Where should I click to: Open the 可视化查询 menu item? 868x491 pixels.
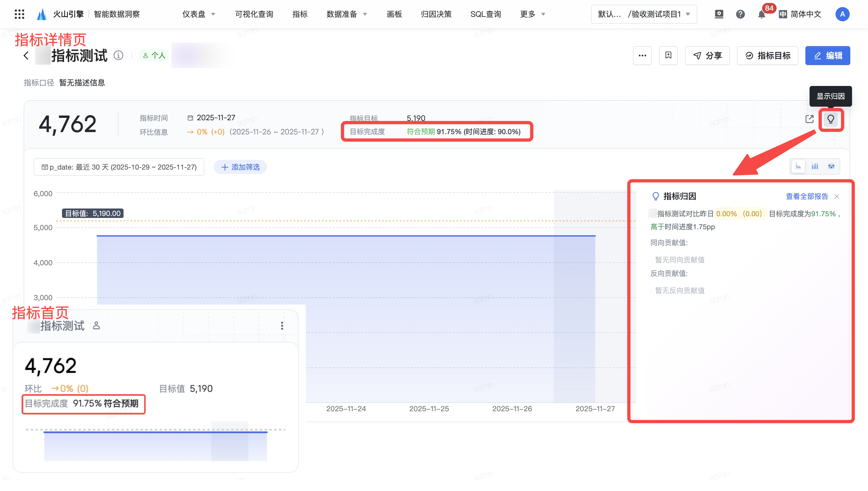[x=254, y=14]
